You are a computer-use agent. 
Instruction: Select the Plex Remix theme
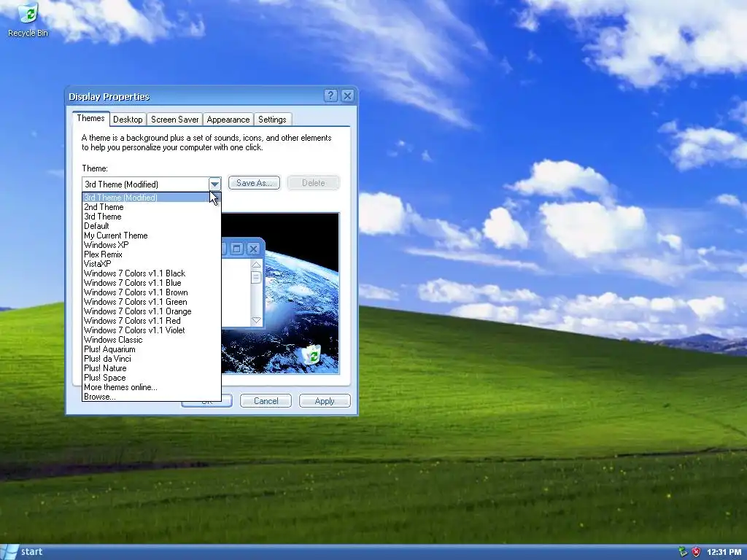[x=152, y=254]
